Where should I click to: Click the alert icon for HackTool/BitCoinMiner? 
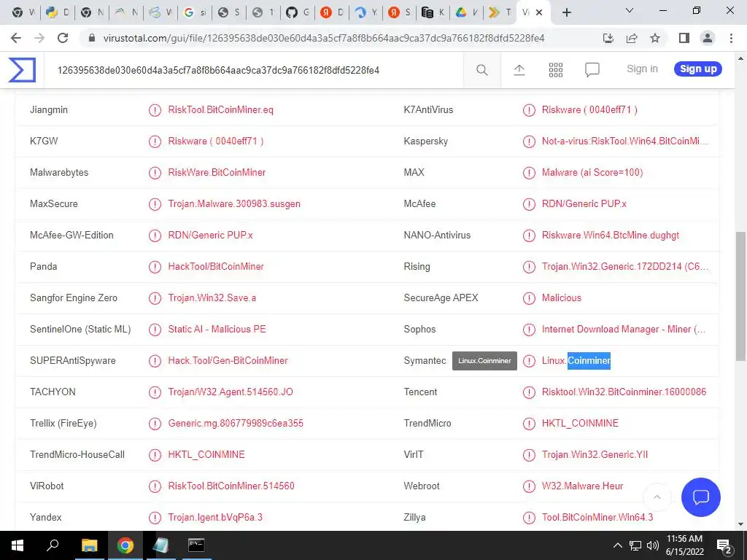[155, 267]
